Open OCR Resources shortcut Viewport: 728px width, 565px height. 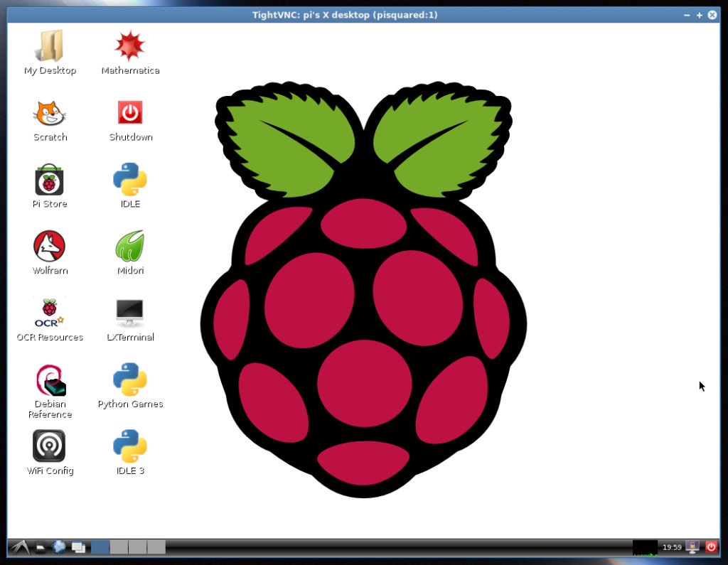point(50,313)
